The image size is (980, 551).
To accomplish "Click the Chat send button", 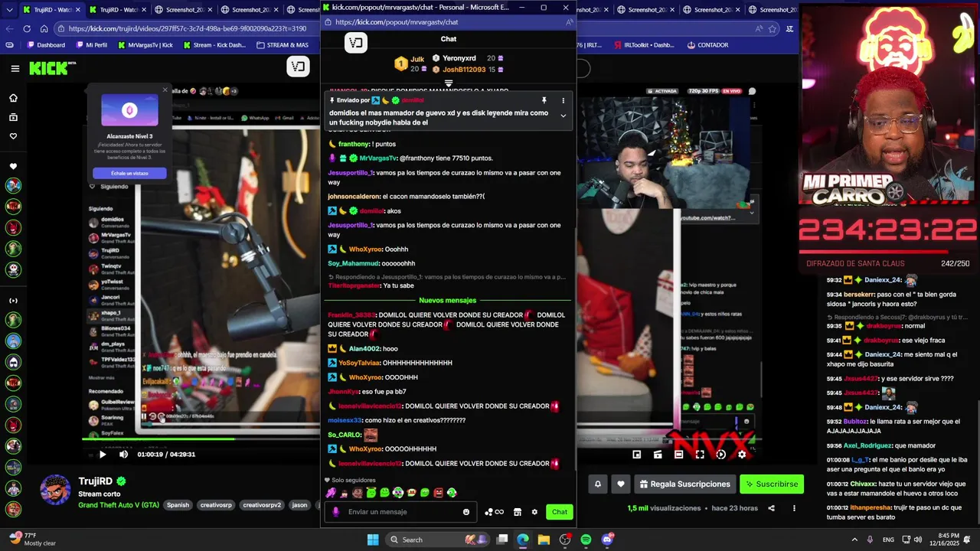I will coord(560,512).
